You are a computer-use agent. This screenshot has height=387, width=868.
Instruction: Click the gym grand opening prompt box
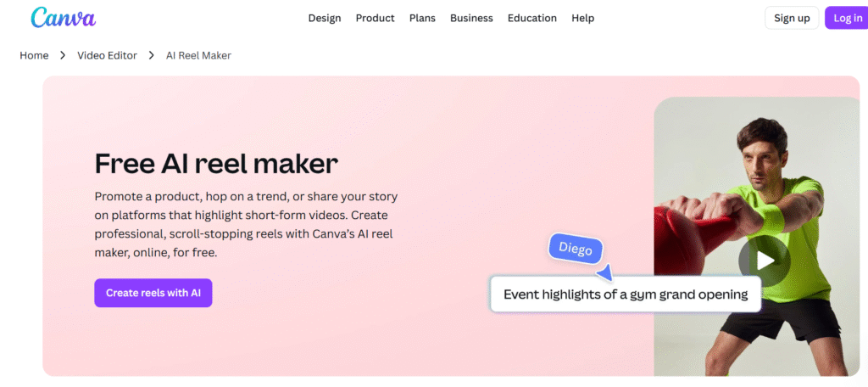(x=626, y=294)
